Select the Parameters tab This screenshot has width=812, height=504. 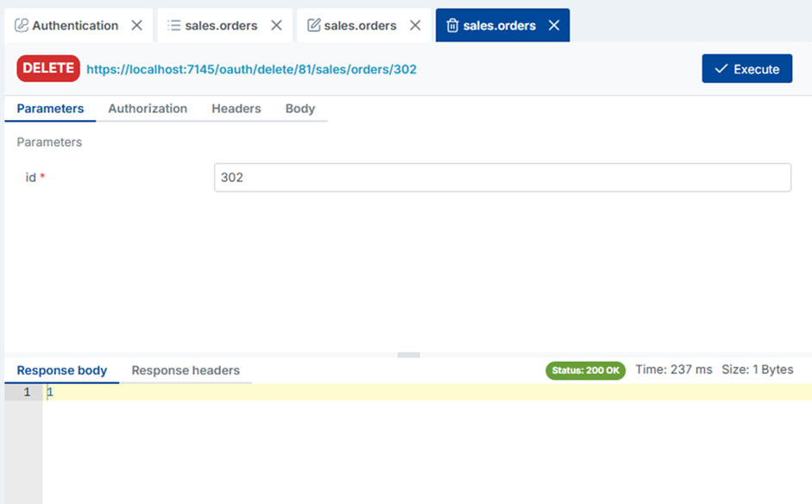tap(48, 109)
